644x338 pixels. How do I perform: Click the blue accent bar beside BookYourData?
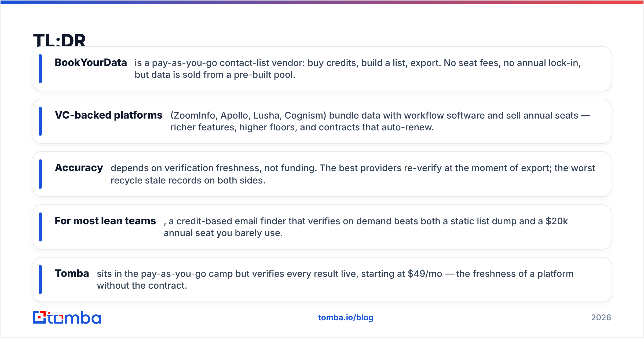tap(40, 69)
